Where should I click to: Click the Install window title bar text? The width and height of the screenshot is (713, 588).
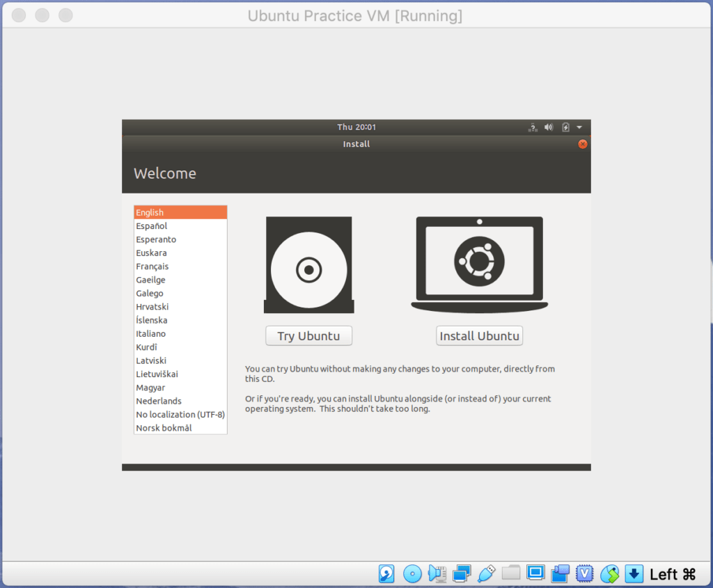click(x=356, y=144)
